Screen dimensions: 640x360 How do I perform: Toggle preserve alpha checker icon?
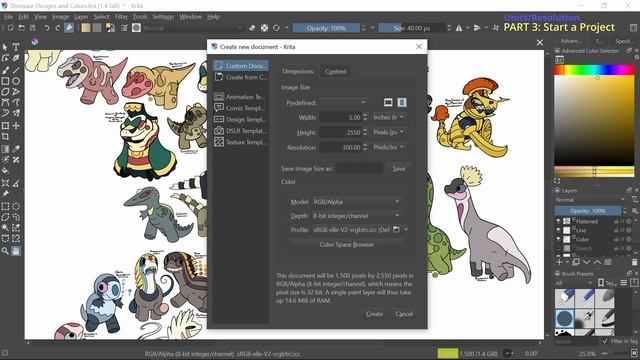click(264, 28)
